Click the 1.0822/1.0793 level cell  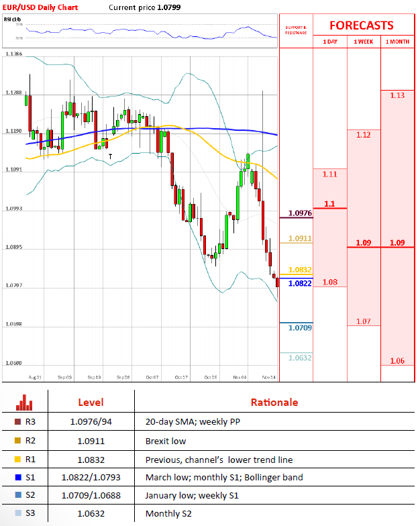91,478
